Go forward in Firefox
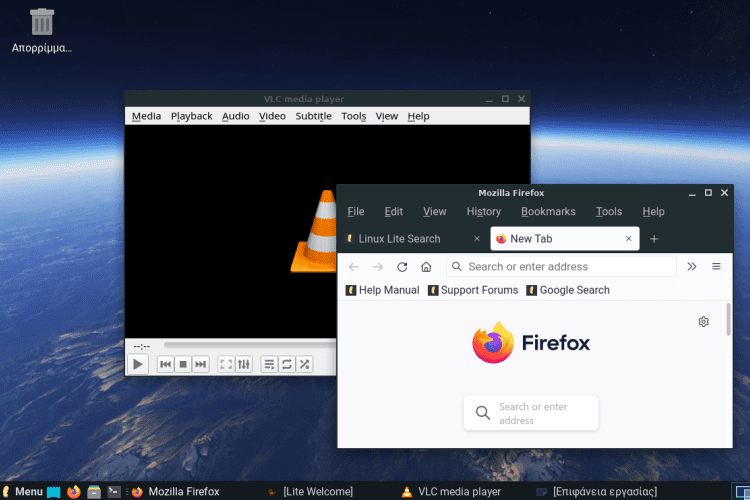This screenshot has width=750, height=500. pyautogui.click(x=378, y=267)
